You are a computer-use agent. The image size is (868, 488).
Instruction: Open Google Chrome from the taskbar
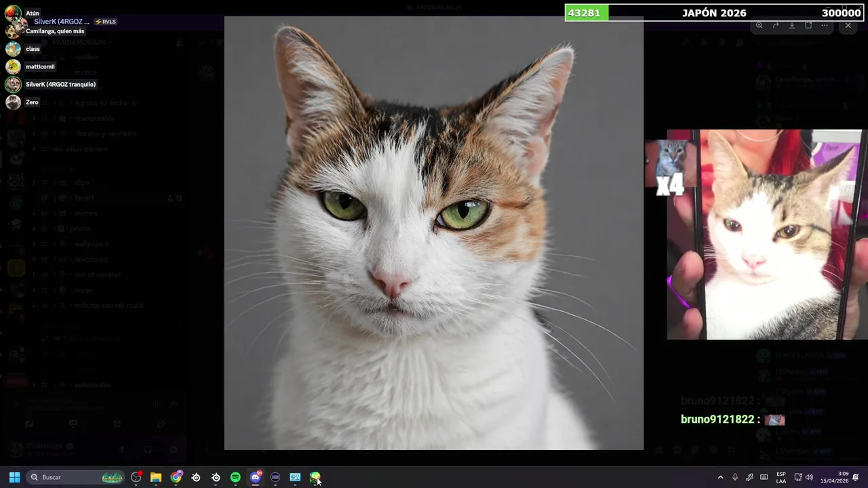coord(176,477)
